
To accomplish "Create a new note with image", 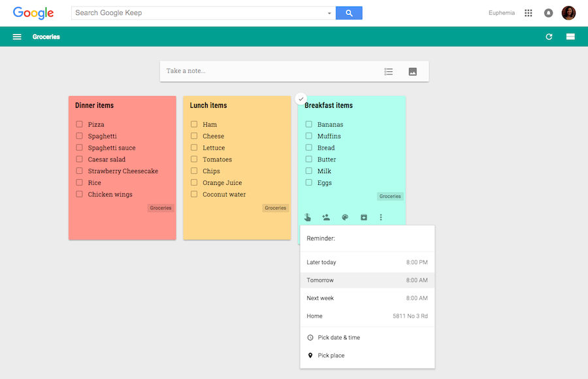I will pyautogui.click(x=412, y=71).
